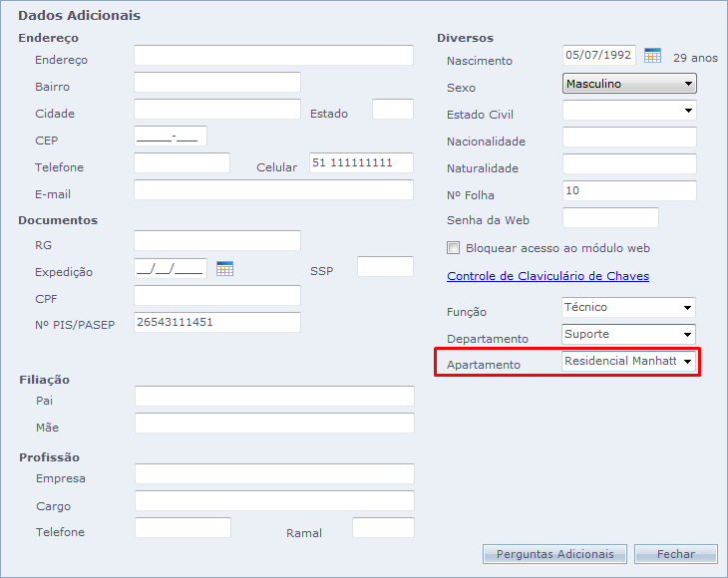Expand the Função dropdown showing Técnico

628,308
